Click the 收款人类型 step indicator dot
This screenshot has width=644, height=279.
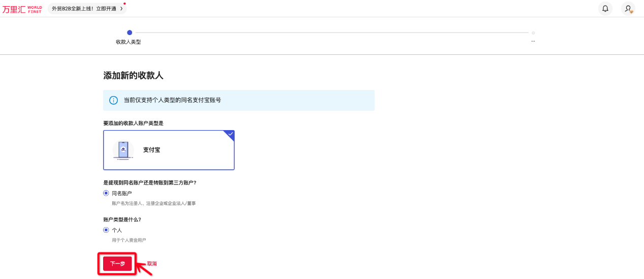[x=130, y=33]
